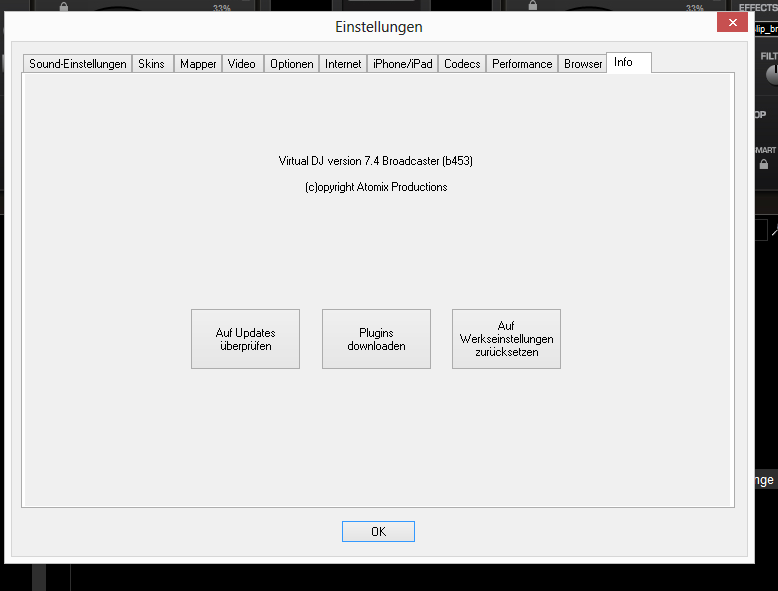Image resolution: width=778 pixels, height=591 pixels.
Task: Open the Sound-Einstellungen tab
Action: pyautogui.click(x=77, y=64)
